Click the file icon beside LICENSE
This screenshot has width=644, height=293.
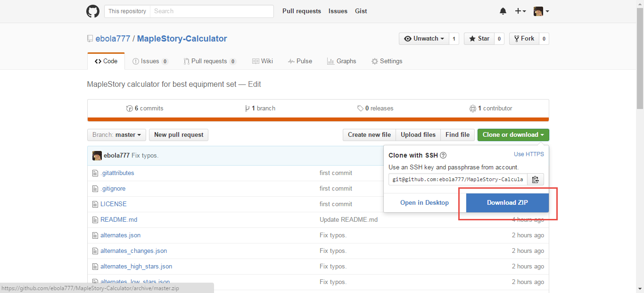[95, 204]
